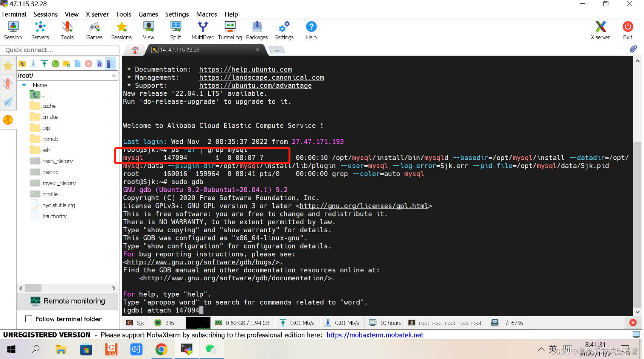Go to parent folder in SFTP toolbar
This screenshot has width=644, height=359.
(22, 64)
